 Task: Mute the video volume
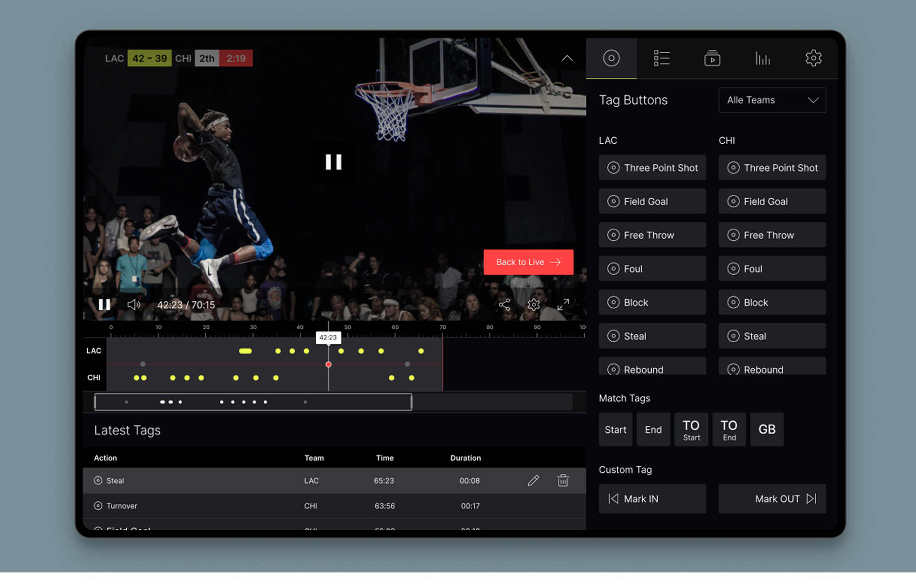click(x=133, y=305)
